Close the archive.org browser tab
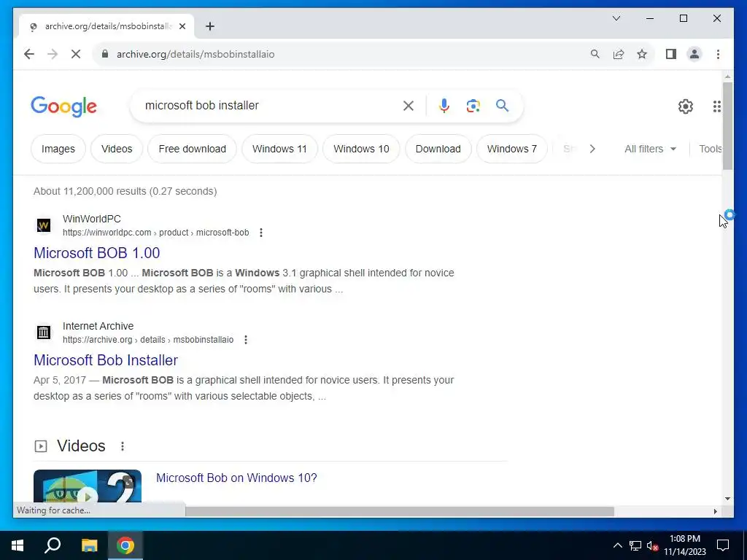The width and height of the screenshot is (747, 560). [182, 26]
